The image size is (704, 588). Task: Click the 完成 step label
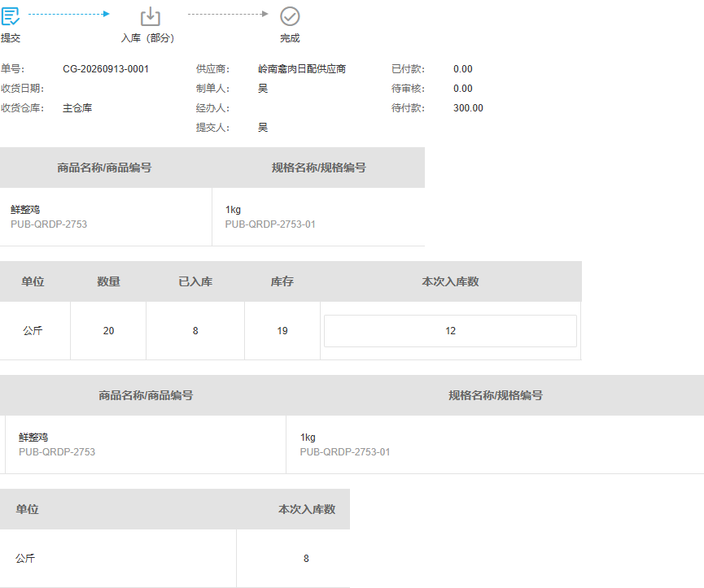coord(290,38)
